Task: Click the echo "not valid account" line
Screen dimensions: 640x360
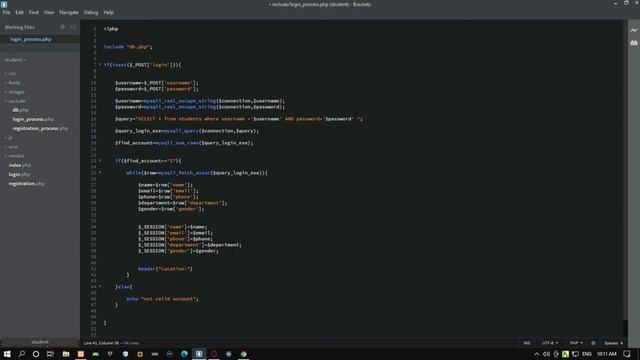Action: (x=162, y=299)
